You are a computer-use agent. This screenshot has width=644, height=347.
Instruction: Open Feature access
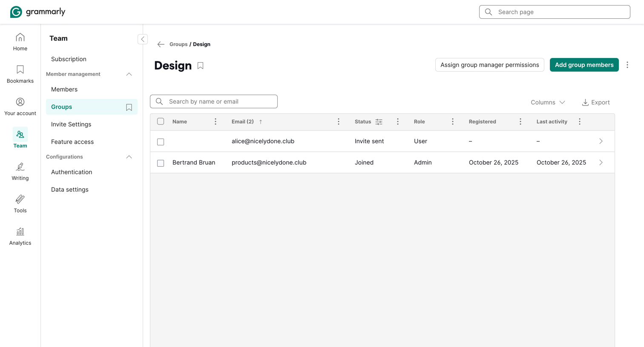point(72,142)
